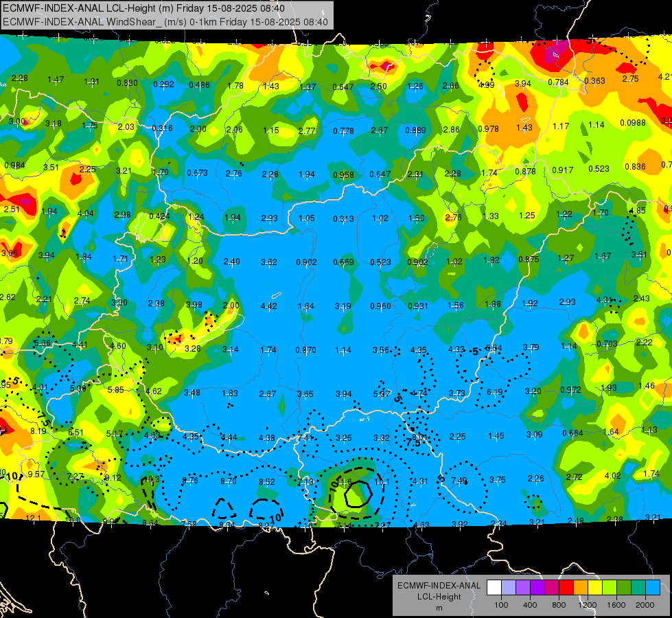
Task: Click the grid value 0.778
Action: click(343, 130)
